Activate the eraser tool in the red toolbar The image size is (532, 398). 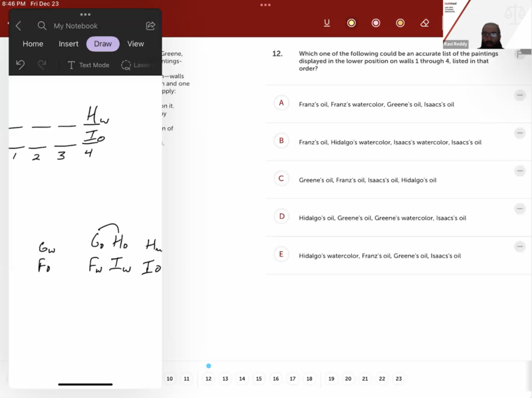[425, 23]
